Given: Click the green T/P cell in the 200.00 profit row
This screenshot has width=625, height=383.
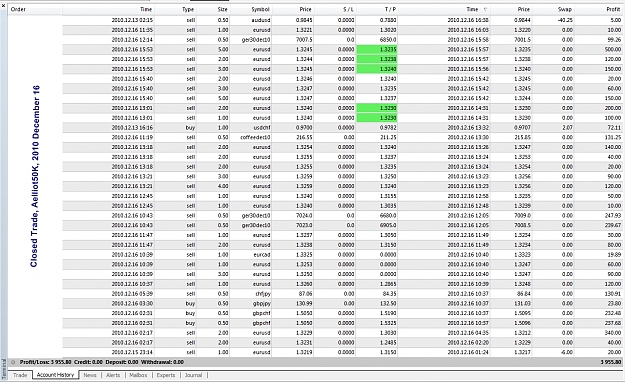Looking at the screenshot, I should point(377,108).
